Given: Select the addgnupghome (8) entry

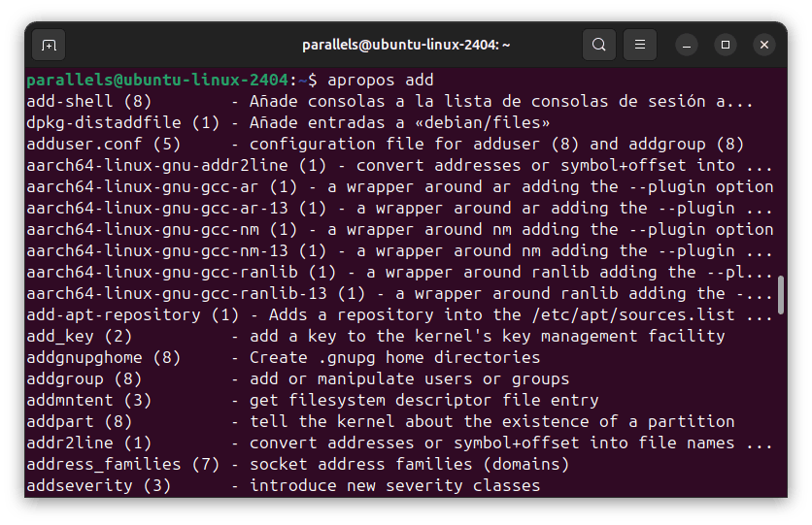Looking at the screenshot, I should point(284,357).
